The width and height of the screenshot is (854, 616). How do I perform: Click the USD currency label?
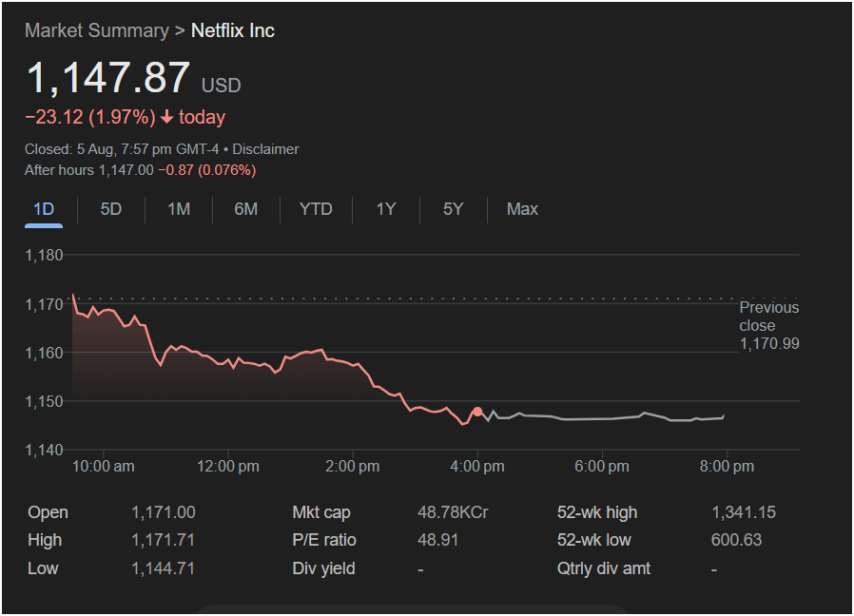(222, 86)
